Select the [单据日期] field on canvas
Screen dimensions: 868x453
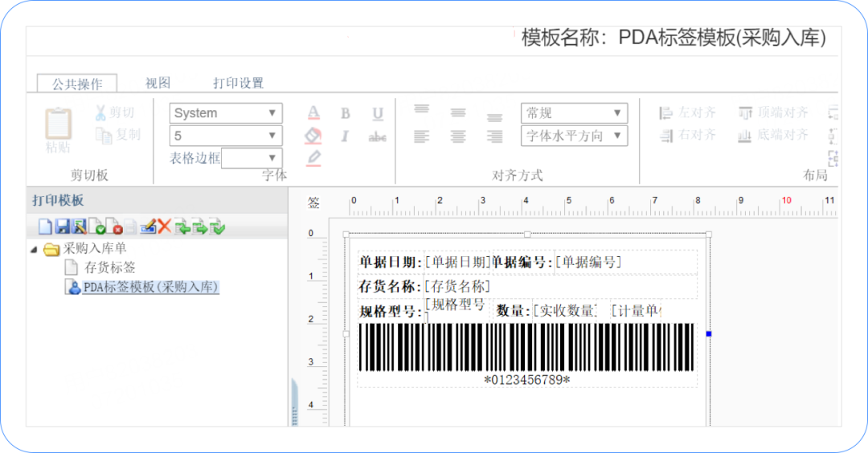coord(458,262)
